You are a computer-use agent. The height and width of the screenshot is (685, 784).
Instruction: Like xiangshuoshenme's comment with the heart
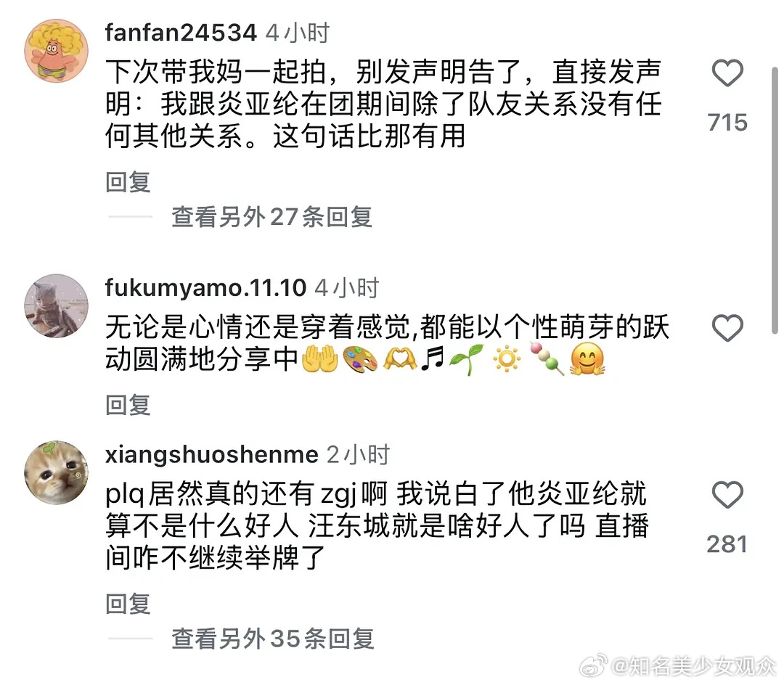[x=727, y=495]
